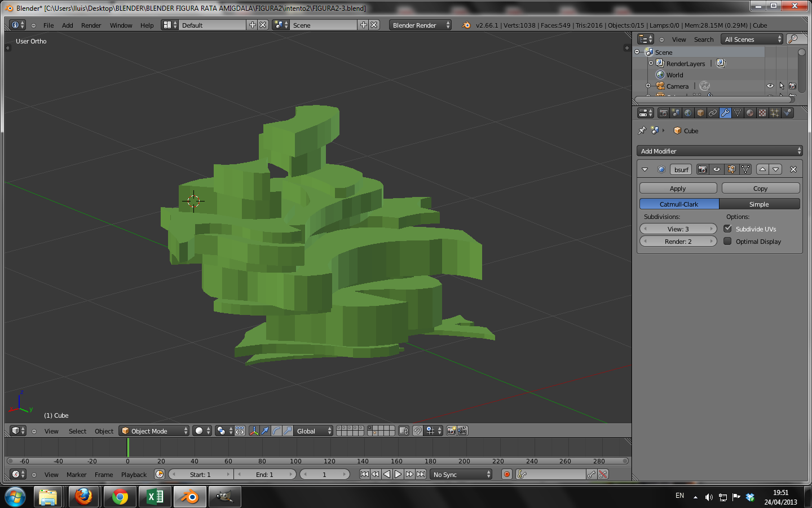Open the Render properties camera tab
The width and height of the screenshot is (812, 508).
[x=664, y=113]
